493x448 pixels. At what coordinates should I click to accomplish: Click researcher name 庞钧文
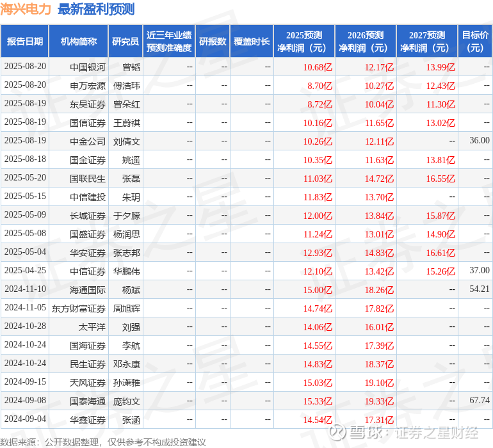127,401
